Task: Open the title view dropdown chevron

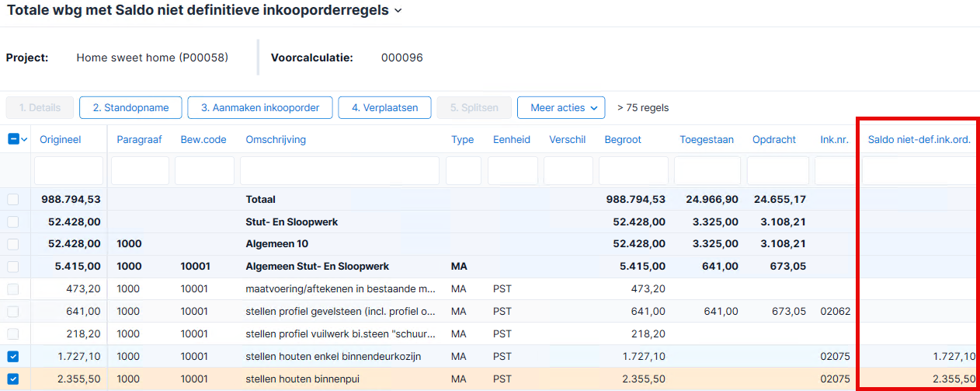Action: (398, 11)
